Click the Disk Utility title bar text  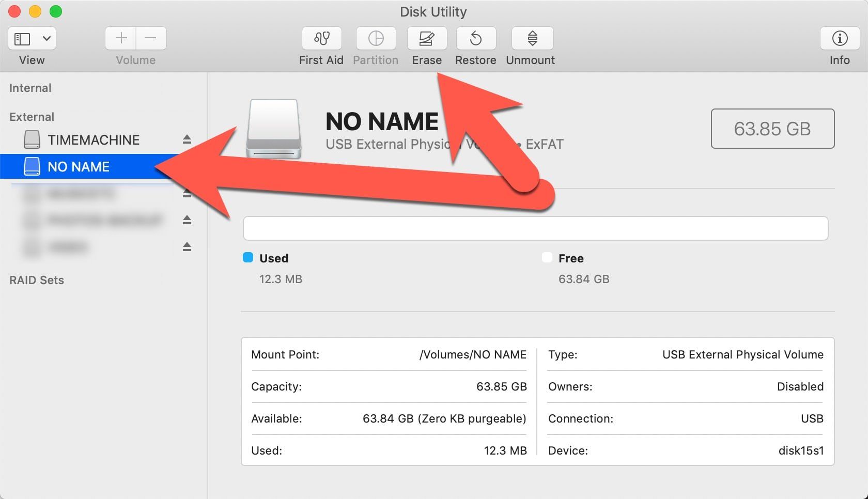tap(433, 11)
